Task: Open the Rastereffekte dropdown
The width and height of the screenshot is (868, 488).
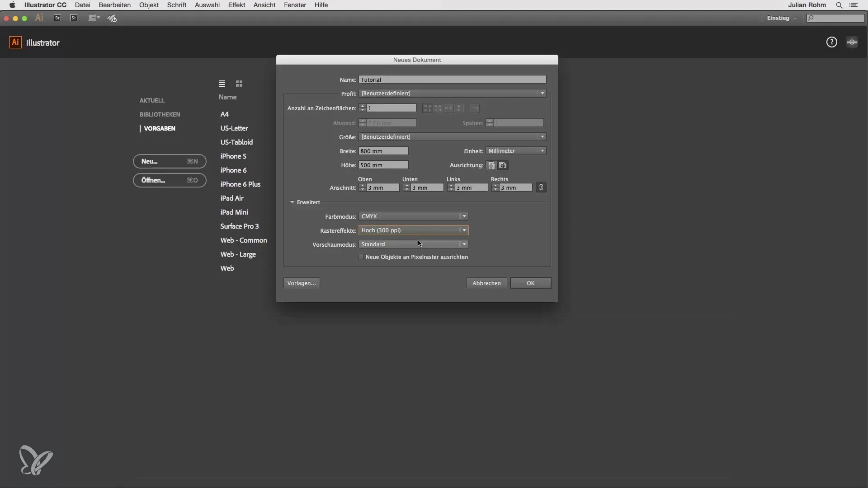Action: point(413,230)
